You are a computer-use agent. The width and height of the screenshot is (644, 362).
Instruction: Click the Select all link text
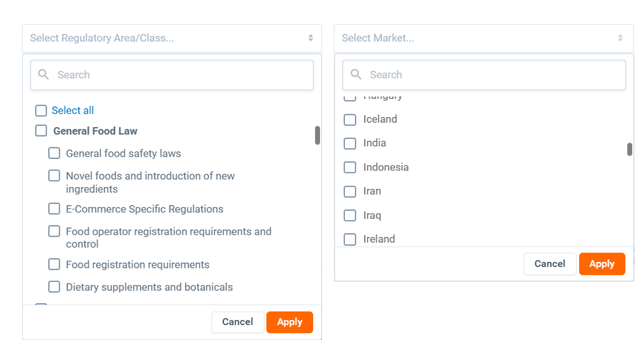pyautogui.click(x=72, y=111)
